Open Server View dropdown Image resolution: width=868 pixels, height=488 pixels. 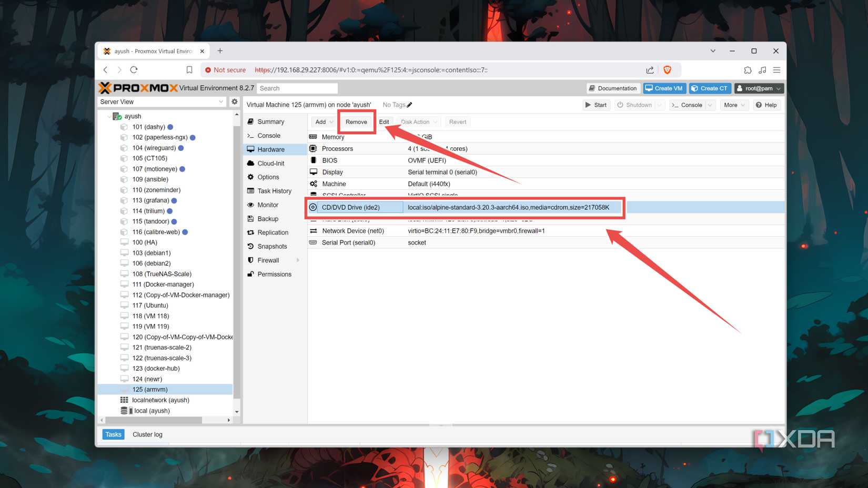point(162,101)
